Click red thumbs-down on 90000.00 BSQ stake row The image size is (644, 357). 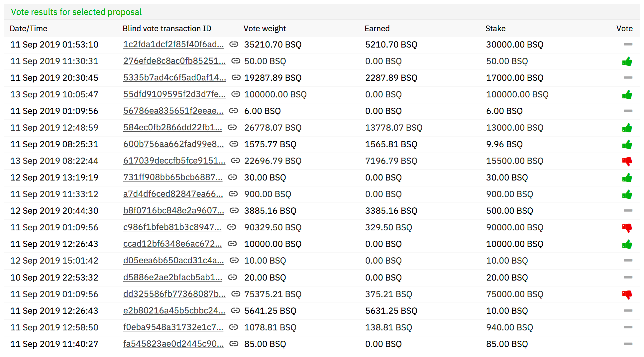tap(627, 228)
